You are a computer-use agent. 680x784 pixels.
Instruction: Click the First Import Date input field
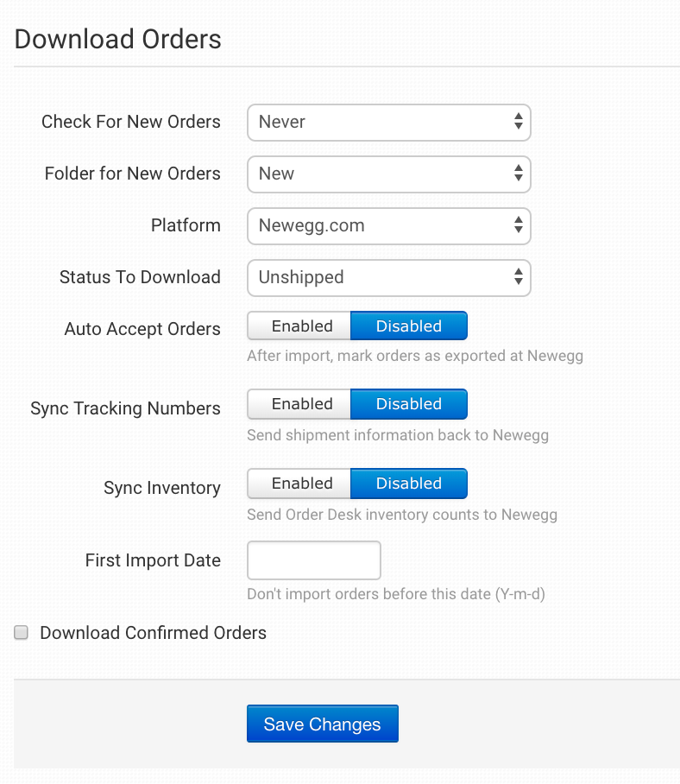[x=314, y=560]
